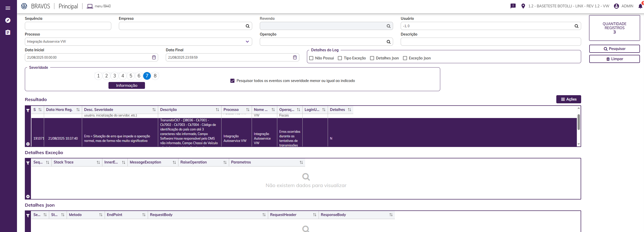Check the Tipo Exceção option
Viewport: 644px width, 232px height.
[x=340, y=58]
